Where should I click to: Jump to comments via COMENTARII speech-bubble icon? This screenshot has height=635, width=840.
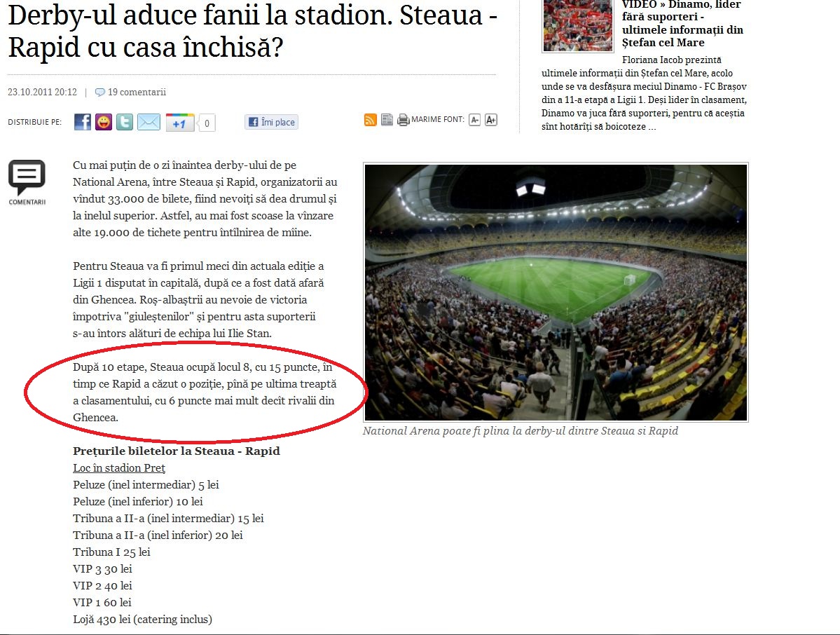27,182
